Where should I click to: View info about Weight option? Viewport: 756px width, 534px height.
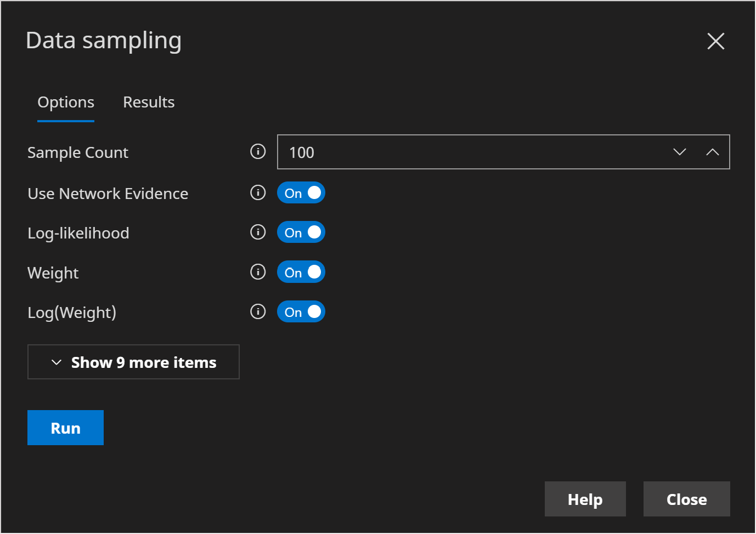[x=257, y=271]
